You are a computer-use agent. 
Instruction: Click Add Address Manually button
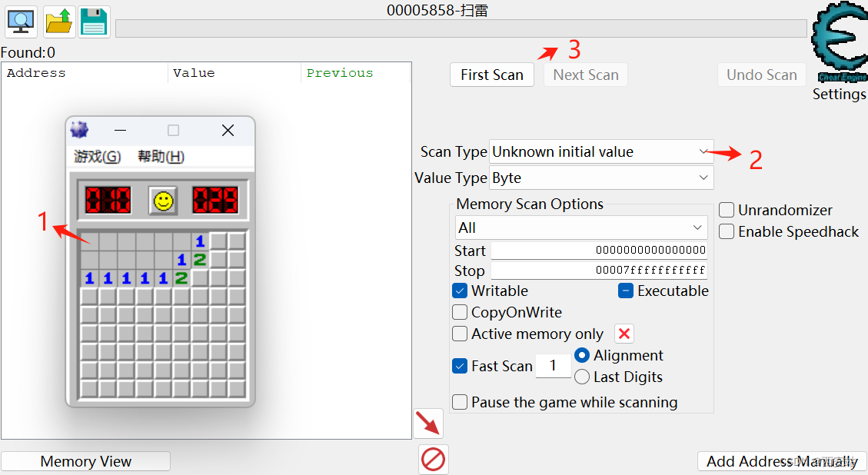782,461
